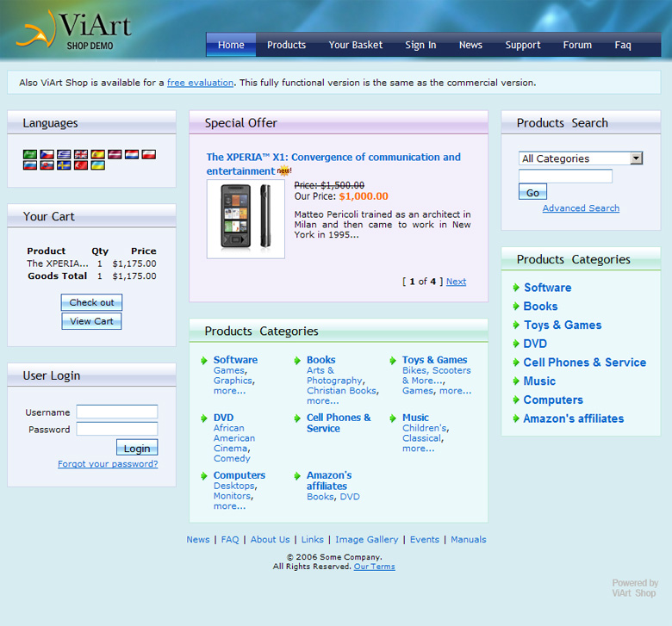The image size is (672, 626).
Task: Open Your Basket in the navigation bar
Action: pyautogui.click(x=356, y=45)
